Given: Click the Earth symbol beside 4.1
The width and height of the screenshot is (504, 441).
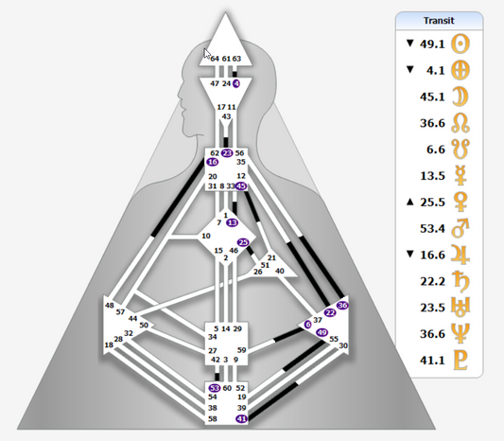Looking at the screenshot, I should [x=461, y=70].
